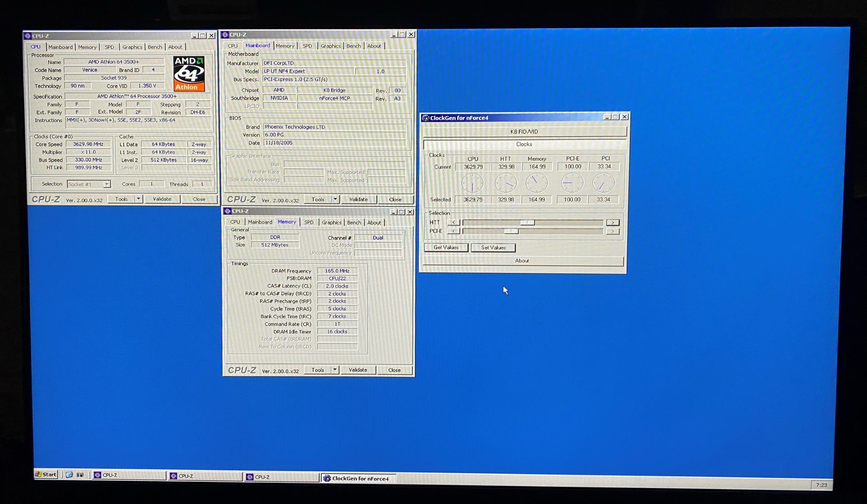Expand K8 FID/VID section in ClockGen
Image resolution: width=867 pixels, height=504 pixels.
click(x=524, y=132)
